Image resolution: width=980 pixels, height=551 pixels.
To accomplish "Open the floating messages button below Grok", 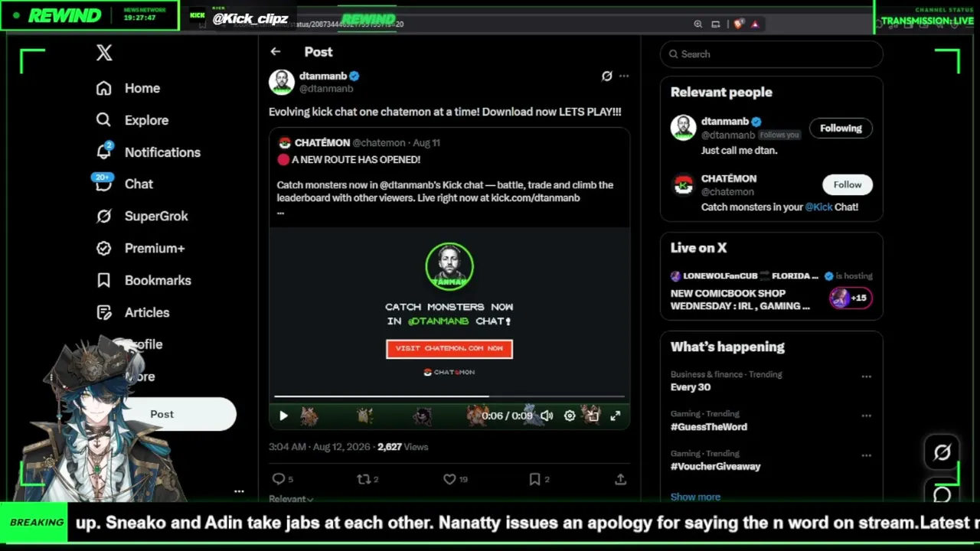I will pyautogui.click(x=942, y=495).
